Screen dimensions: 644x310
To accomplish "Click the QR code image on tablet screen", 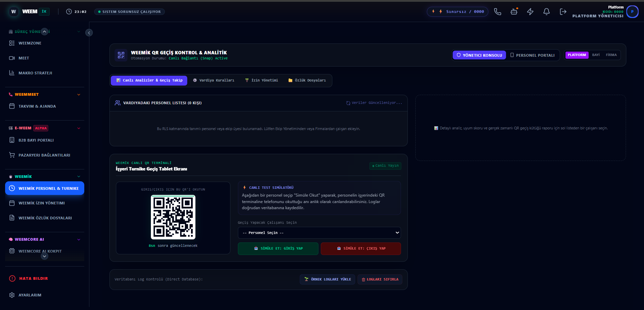I will [x=173, y=217].
